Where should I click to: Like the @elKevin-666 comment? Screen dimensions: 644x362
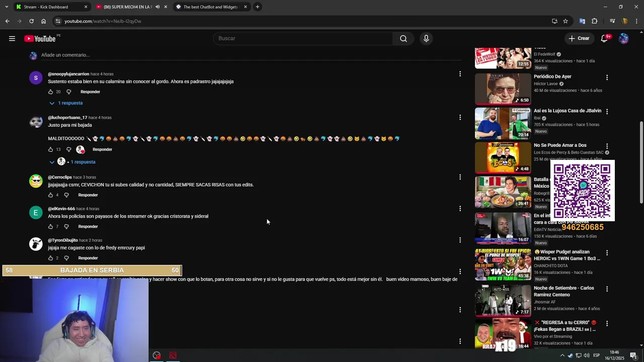click(50, 227)
